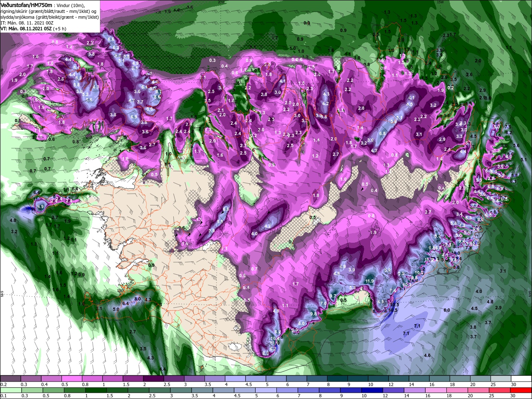Select the 0.4 orchid swatch in the snow scale
This screenshot has height=399, width=532.
pyautogui.click(x=51, y=379)
